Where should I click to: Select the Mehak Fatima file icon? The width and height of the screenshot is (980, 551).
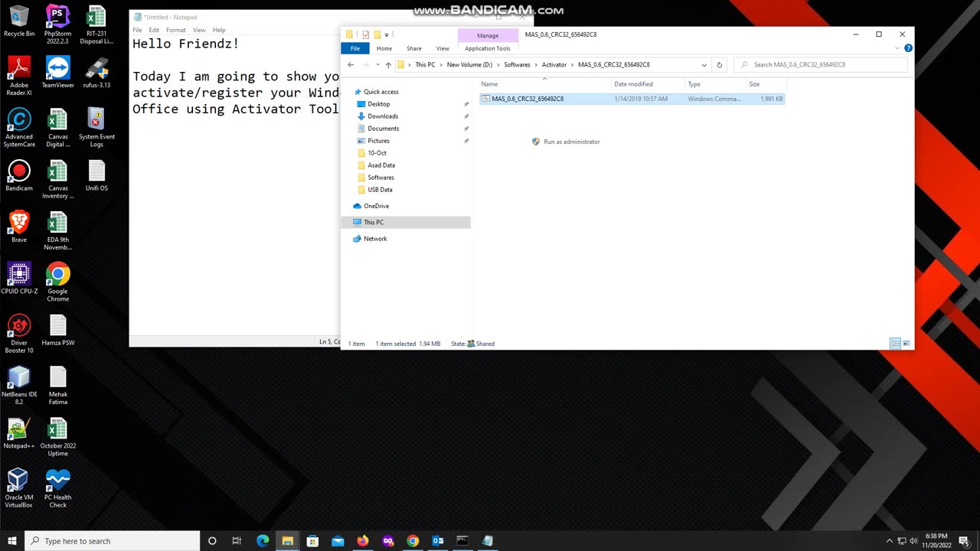click(57, 385)
